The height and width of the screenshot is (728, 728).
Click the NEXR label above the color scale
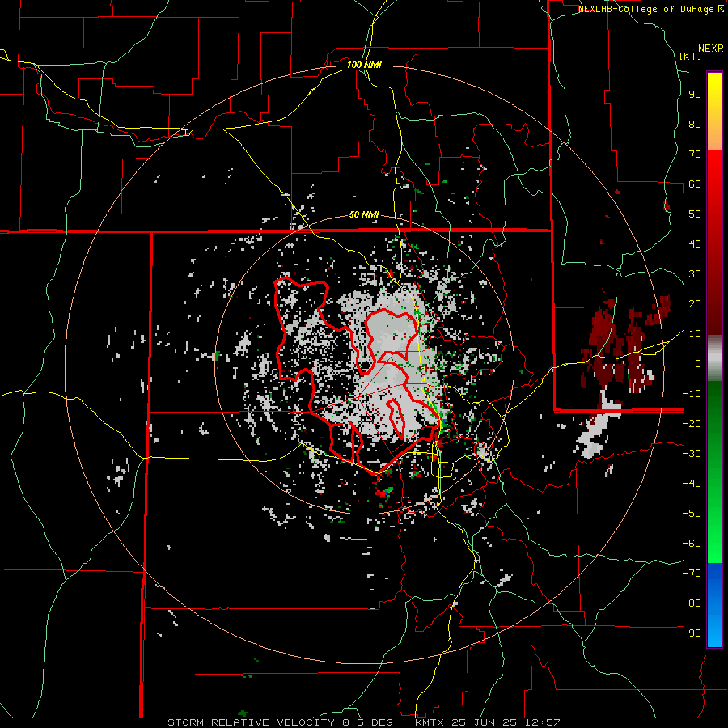pyautogui.click(x=711, y=49)
